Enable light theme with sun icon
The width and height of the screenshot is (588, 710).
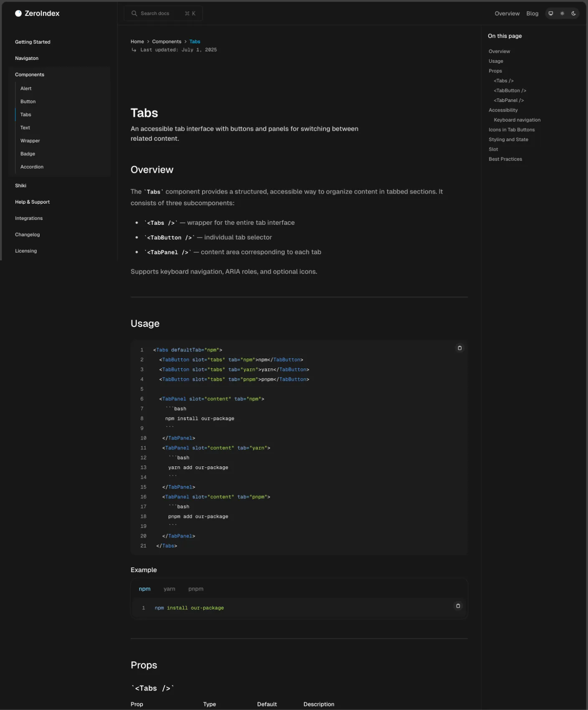(562, 13)
